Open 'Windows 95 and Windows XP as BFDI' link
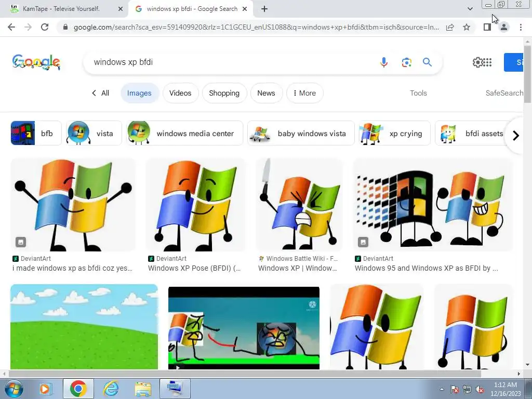 (x=426, y=268)
